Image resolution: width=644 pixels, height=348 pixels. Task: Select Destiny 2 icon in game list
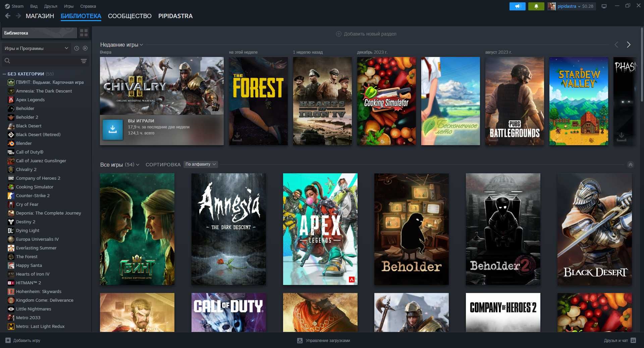[11, 222]
